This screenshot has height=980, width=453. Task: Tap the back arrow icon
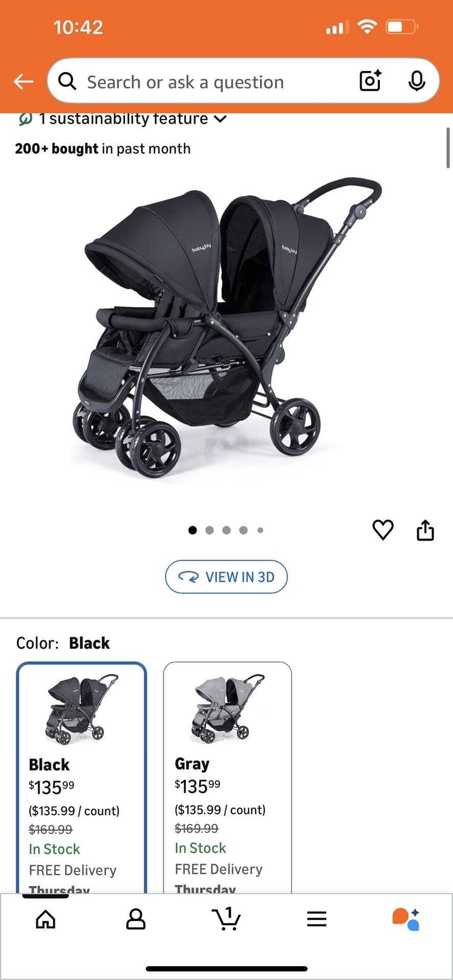(23, 81)
